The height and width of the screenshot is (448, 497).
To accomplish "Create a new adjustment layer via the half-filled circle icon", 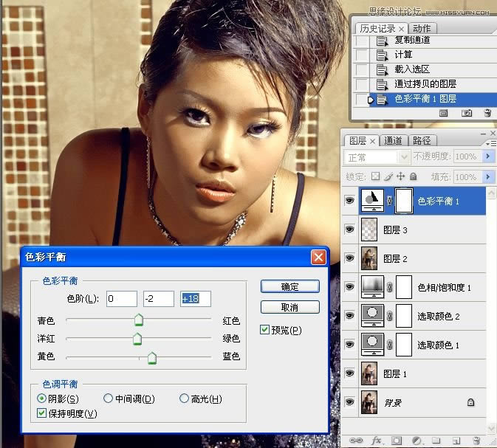I will (x=416, y=441).
